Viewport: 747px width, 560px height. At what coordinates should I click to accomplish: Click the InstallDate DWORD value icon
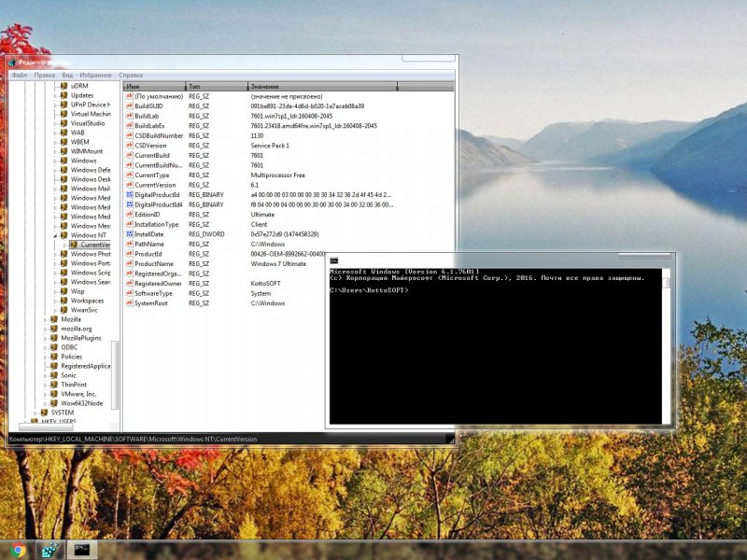pyautogui.click(x=129, y=234)
